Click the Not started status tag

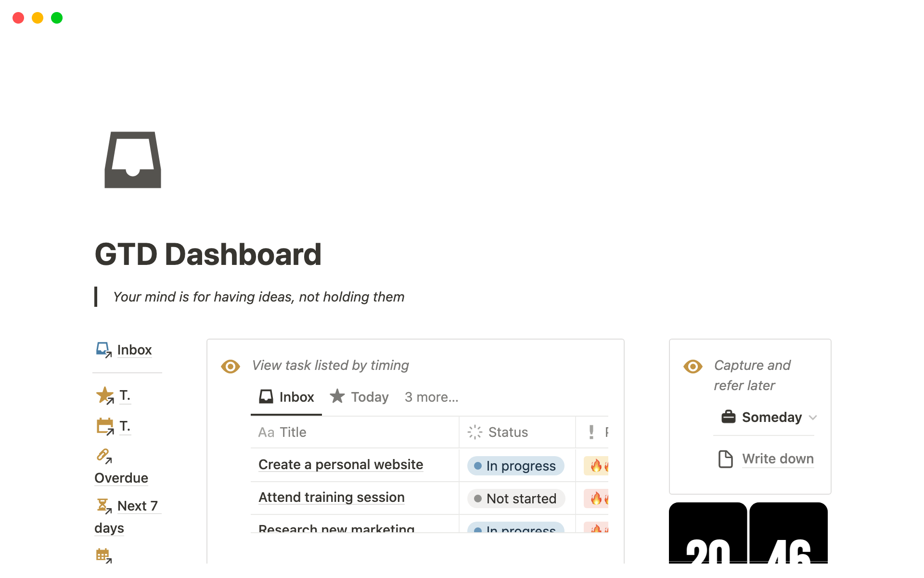pyautogui.click(x=516, y=499)
